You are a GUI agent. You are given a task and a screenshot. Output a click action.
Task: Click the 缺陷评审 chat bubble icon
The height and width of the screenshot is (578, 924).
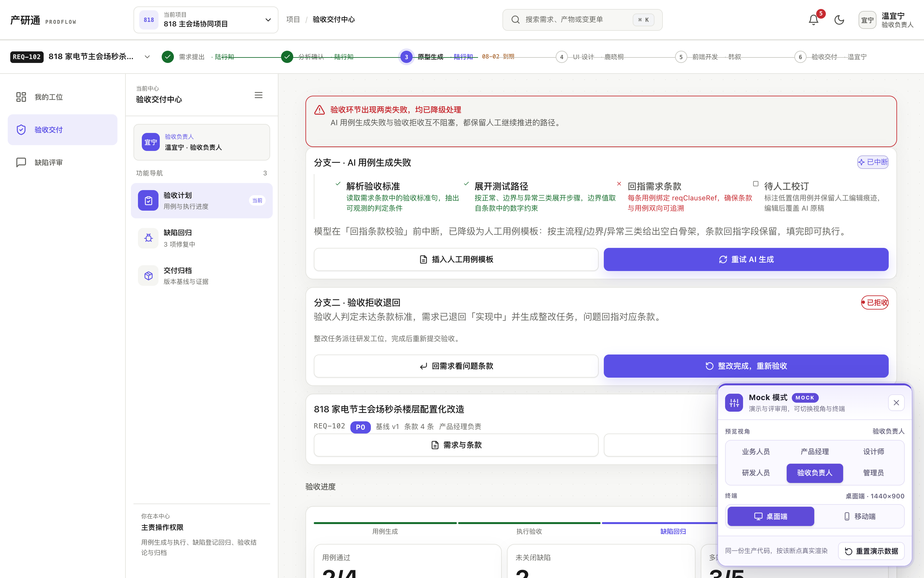(21, 162)
